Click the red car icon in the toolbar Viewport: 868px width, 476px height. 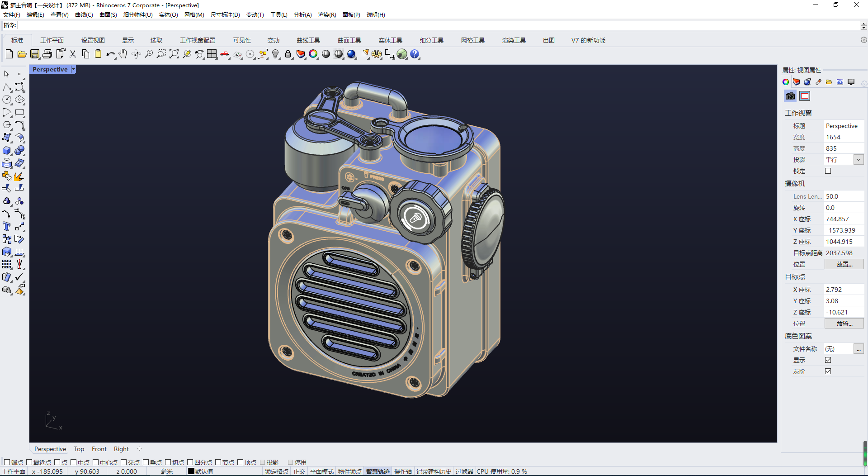tap(225, 54)
